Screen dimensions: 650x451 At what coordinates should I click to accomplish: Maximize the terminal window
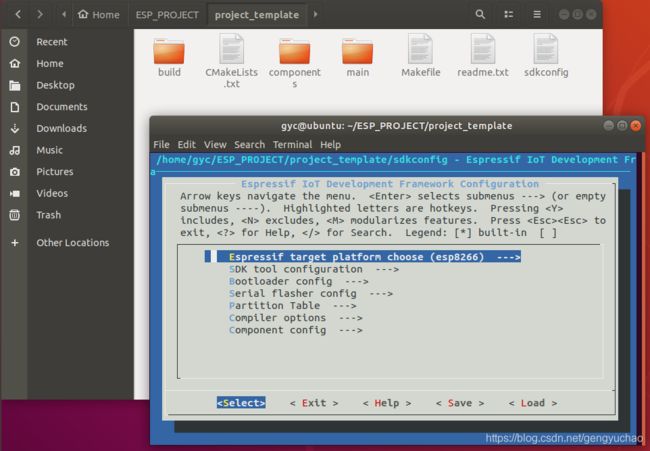[x=622, y=126]
